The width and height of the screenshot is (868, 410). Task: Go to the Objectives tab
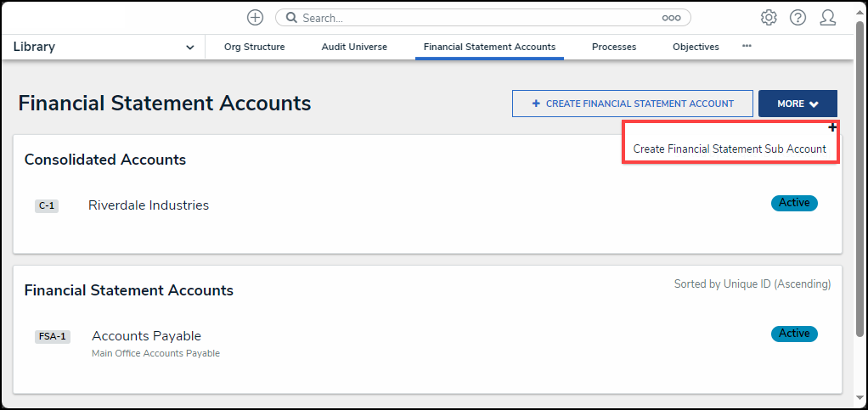pyautogui.click(x=696, y=48)
